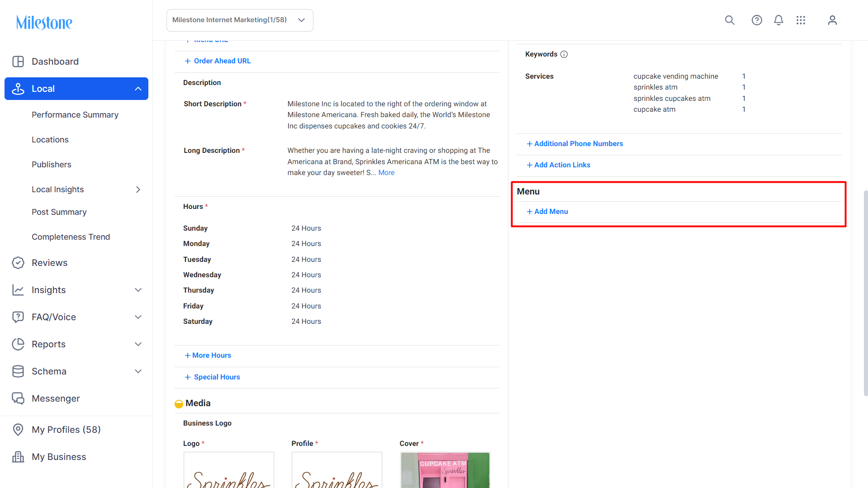Open the apps grid icon
This screenshot has width=868, height=488.
tap(801, 20)
